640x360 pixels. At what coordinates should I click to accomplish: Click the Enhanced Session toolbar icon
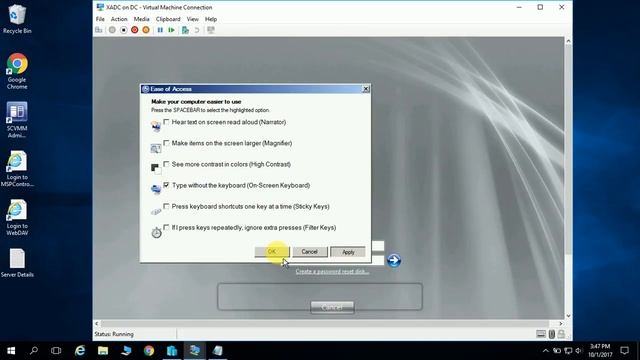211,30
